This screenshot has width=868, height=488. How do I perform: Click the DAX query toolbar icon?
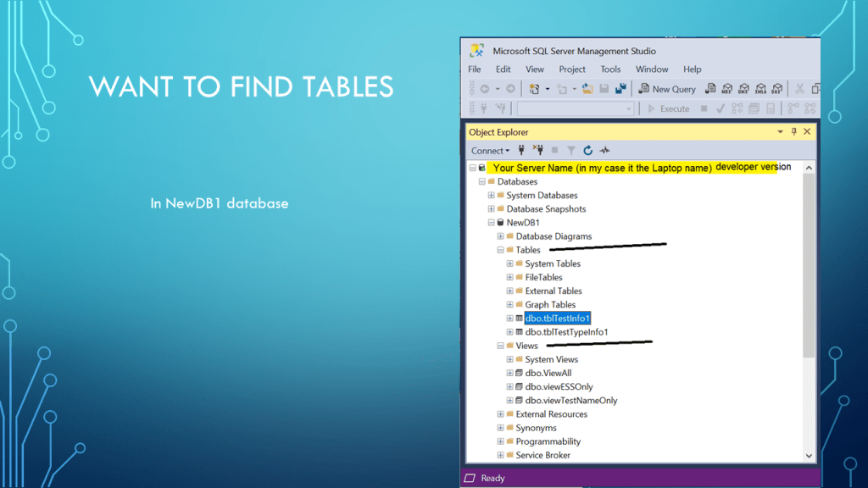pyautogui.click(x=776, y=89)
